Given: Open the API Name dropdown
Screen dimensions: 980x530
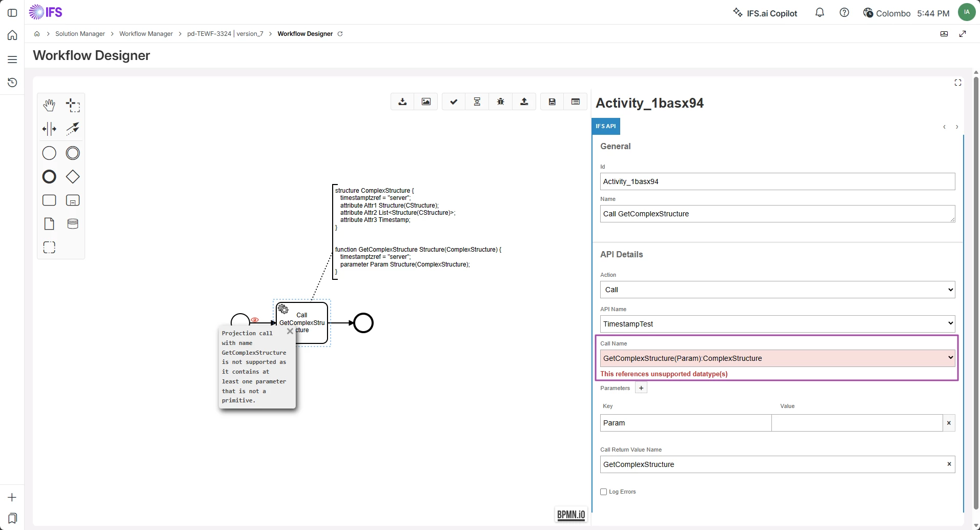Looking at the screenshot, I should [x=778, y=324].
